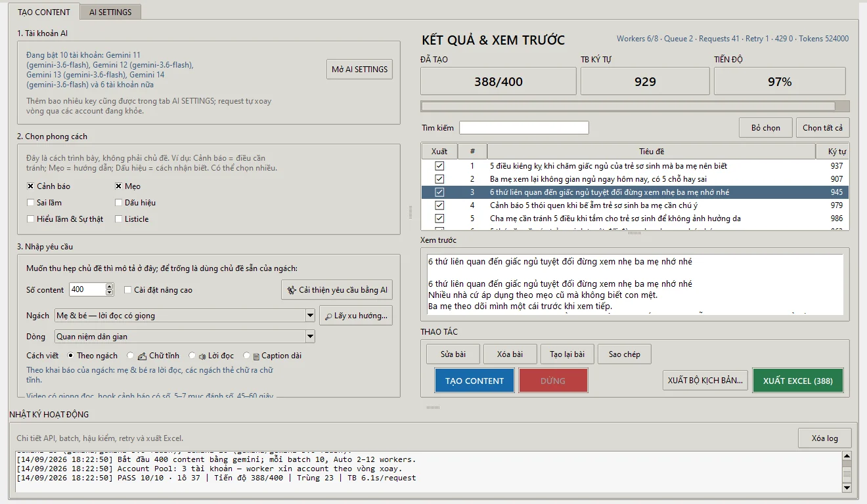Uncheck the Mẹo style checkbox
Viewport: 867px width, 504px height.
coord(119,186)
